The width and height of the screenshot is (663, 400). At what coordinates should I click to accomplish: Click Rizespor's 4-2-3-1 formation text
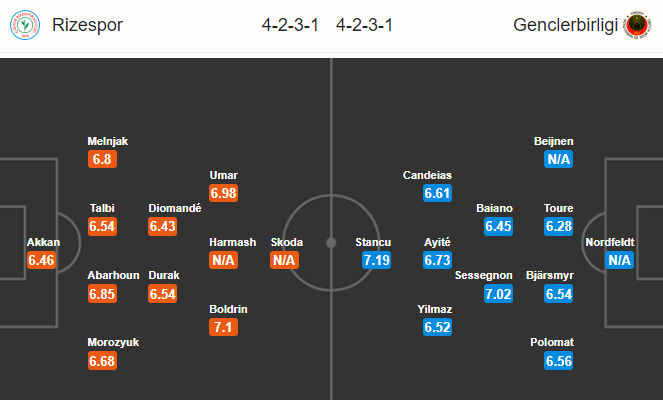tap(290, 25)
